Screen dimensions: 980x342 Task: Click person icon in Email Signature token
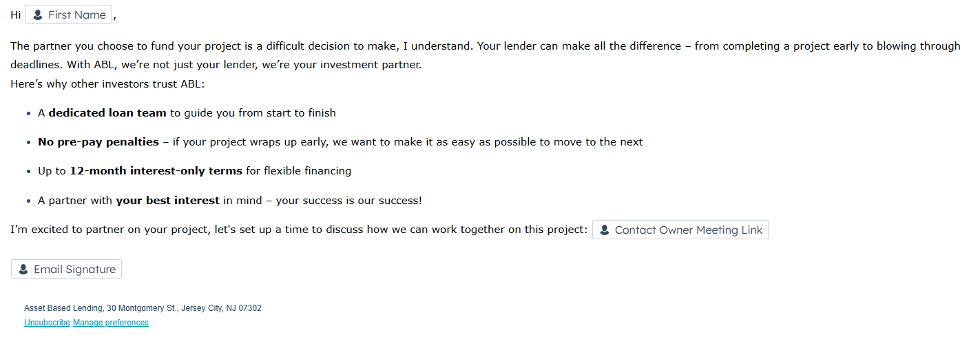[x=23, y=270]
